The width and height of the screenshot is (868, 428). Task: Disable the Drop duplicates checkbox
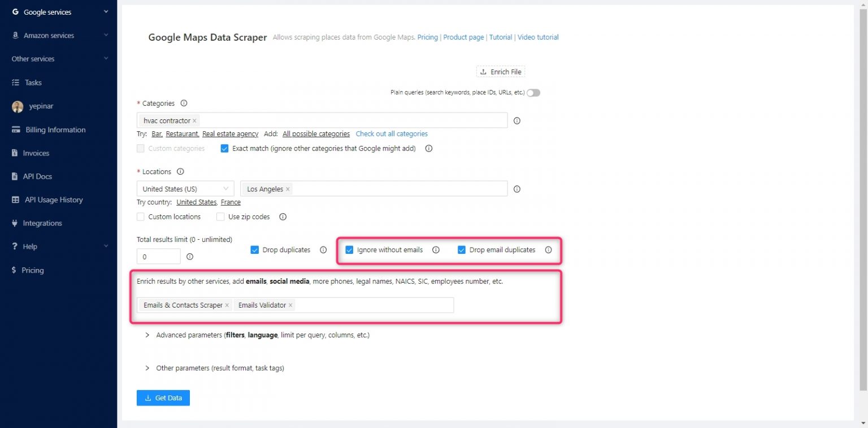pyautogui.click(x=255, y=249)
